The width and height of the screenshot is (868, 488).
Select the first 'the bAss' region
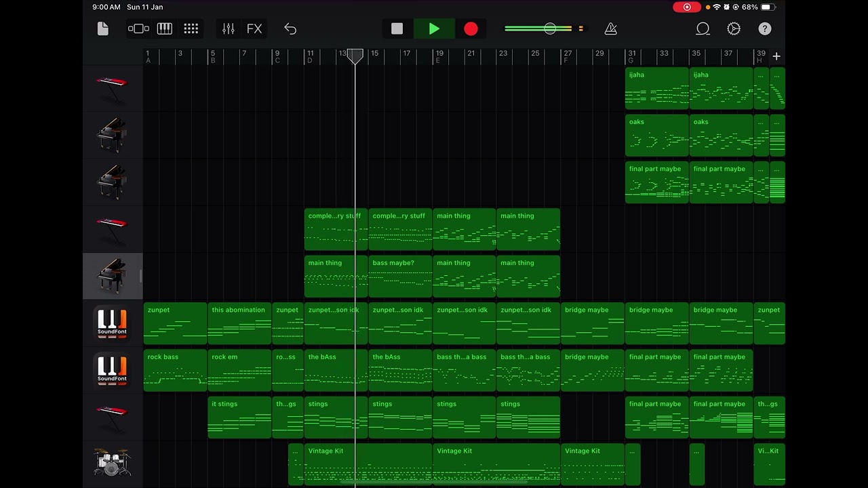click(x=336, y=370)
